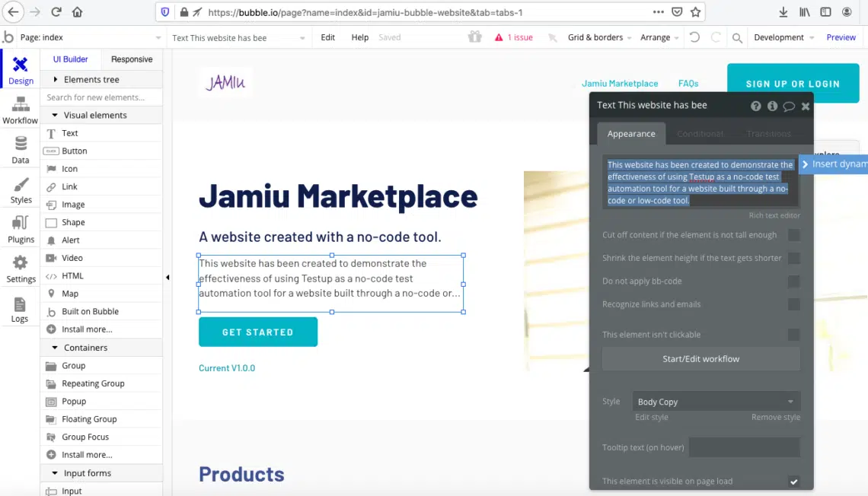The width and height of the screenshot is (868, 496).
Task: Open the Settings section
Action: tap(21, 269)
